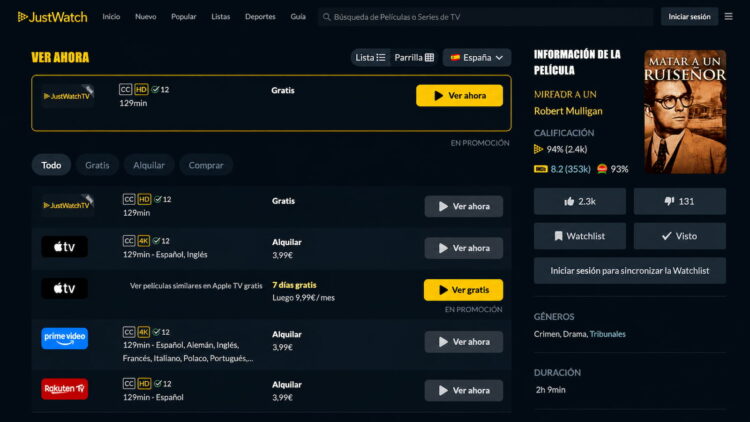Open the JustWatchTV logo in promoted box
Viewport: 750px width, 422px height.
pyautogui.click(x=67, y=95)
